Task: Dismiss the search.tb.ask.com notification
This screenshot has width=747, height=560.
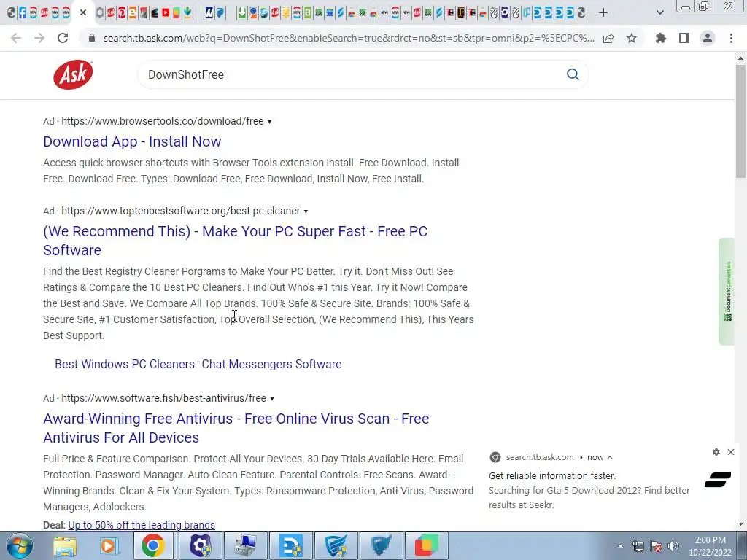Action: coord(731,452)
